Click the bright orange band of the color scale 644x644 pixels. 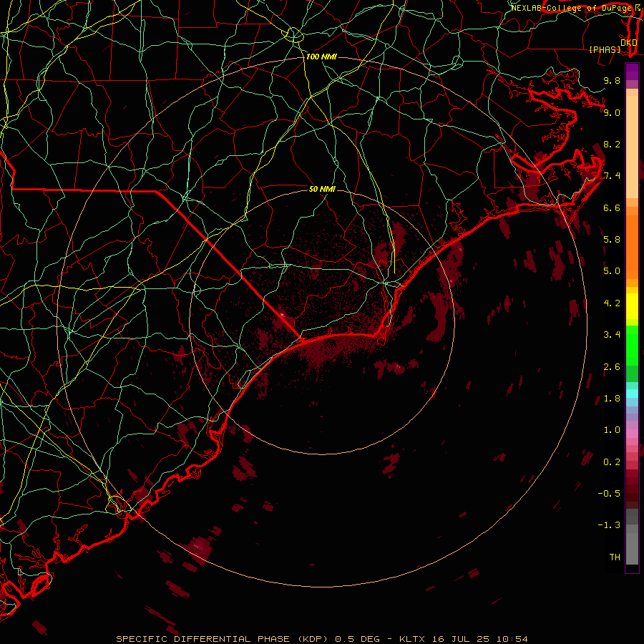click(x=632, y=246)
